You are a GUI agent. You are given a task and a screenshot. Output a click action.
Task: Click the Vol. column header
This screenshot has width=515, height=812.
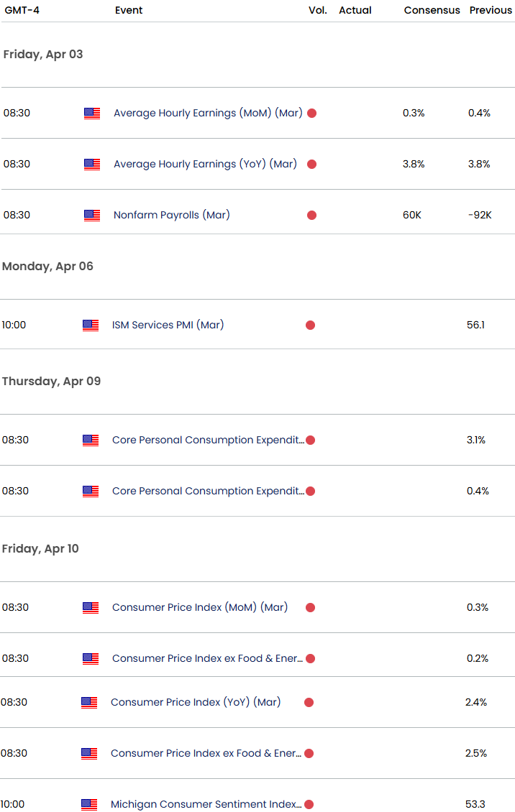pos(317,10)
